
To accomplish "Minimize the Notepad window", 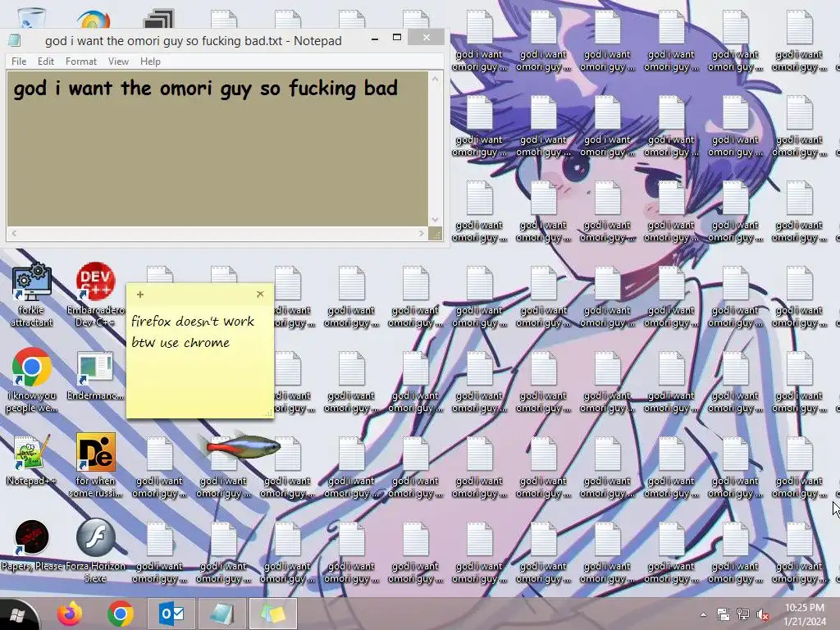I will pyautogui.click(x=375, y=39).
